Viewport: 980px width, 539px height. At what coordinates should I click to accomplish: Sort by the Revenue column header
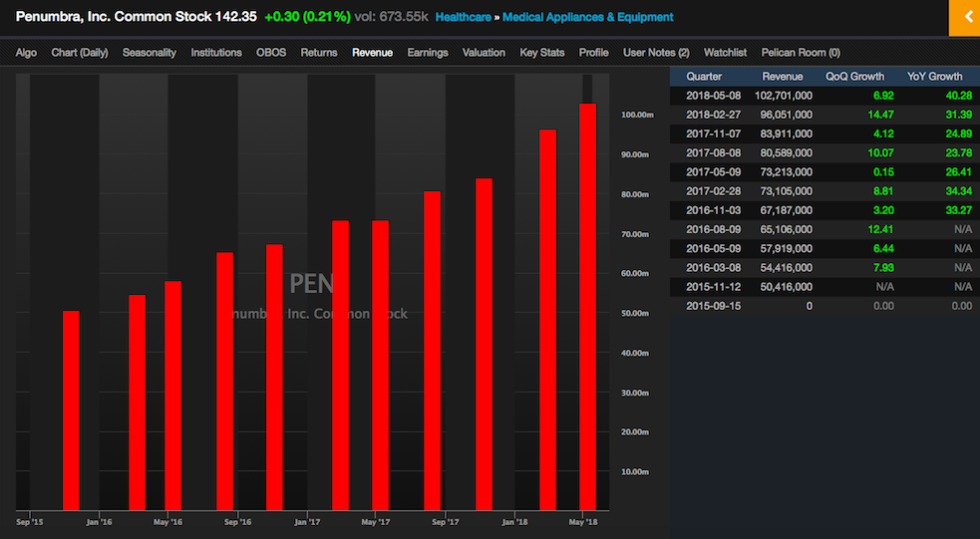[x=783, y=76]
